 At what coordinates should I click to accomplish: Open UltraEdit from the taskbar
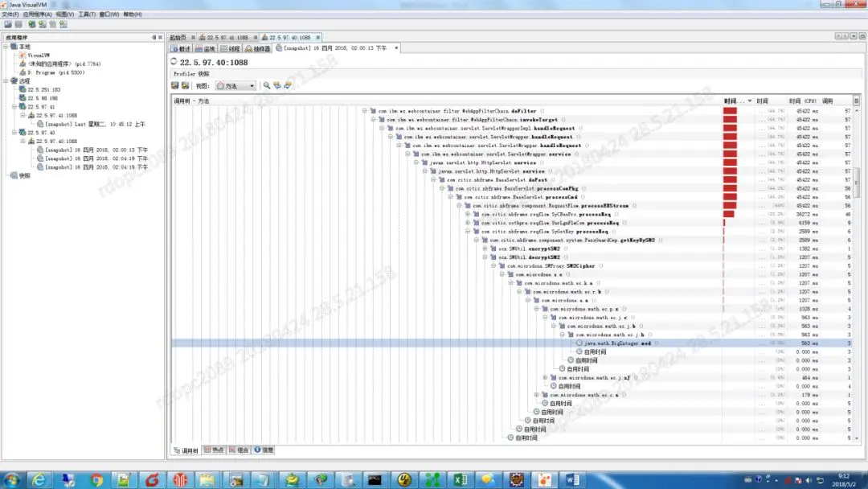point(403,479)
